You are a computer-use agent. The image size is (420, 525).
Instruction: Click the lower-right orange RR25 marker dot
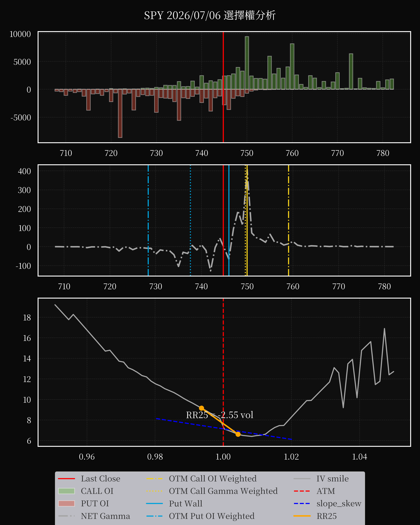(238, 434)
